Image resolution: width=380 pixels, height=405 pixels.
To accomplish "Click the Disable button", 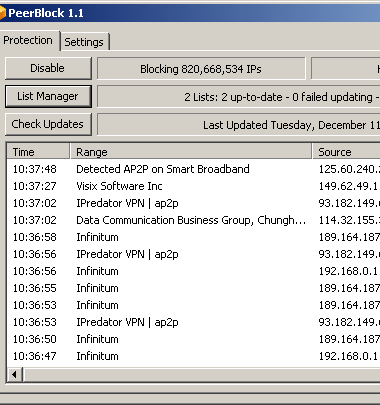I will tap(48, 68).
